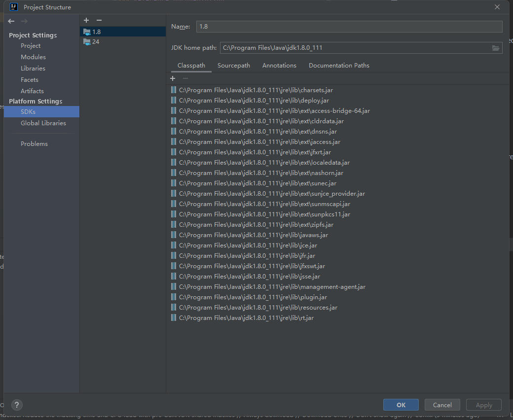Click the OK button
Viewport: 513px width, 420px height.
tap(401, 404)
